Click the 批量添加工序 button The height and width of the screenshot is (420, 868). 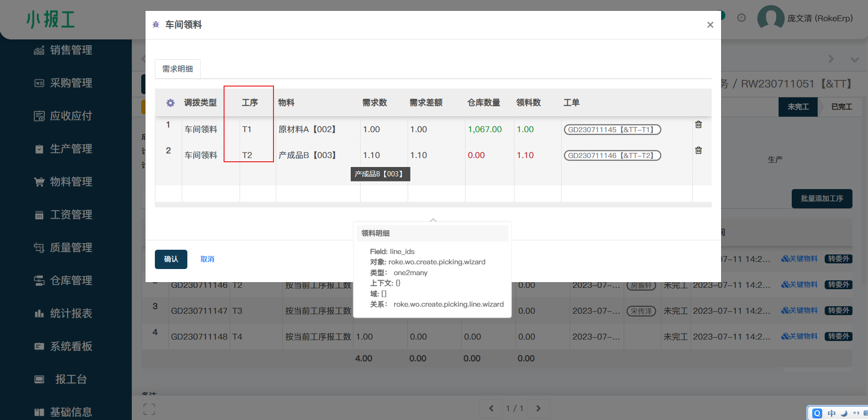click(821, 198)
